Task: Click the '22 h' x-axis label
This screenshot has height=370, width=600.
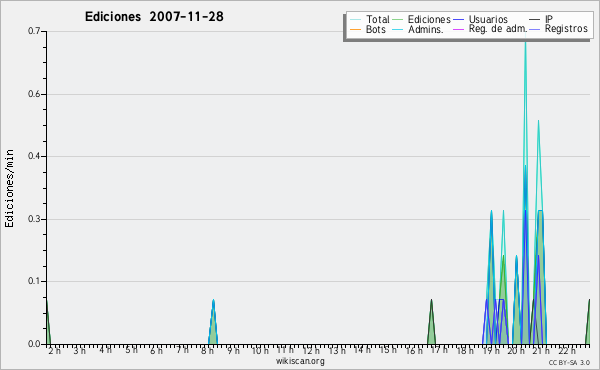Action: pyautogui.click(x=567, y=350)
